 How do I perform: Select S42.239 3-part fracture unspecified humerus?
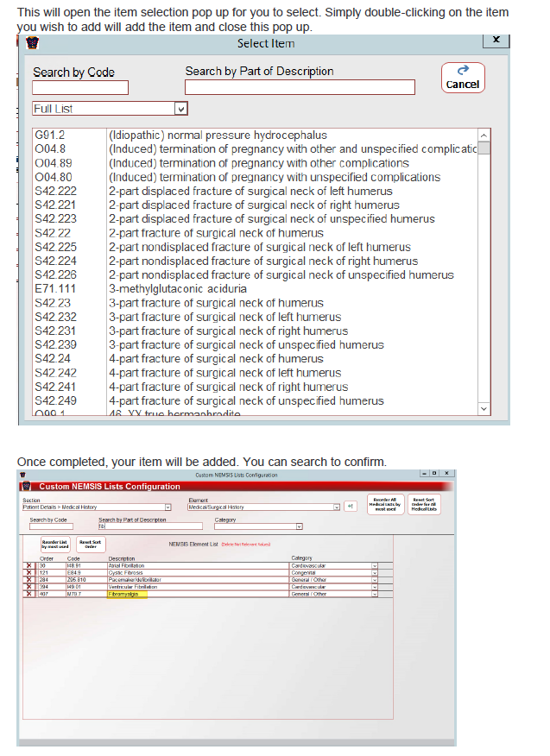(x=255, y=344)
